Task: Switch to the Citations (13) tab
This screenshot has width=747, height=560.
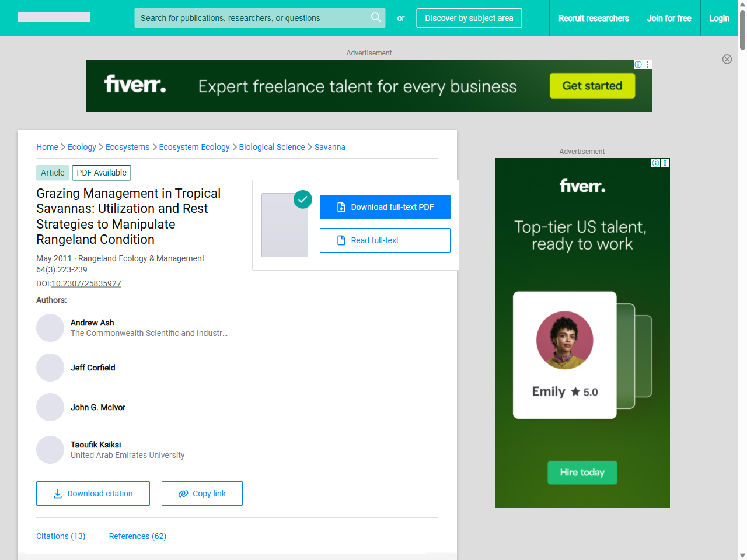Action: tap(61, 536)
